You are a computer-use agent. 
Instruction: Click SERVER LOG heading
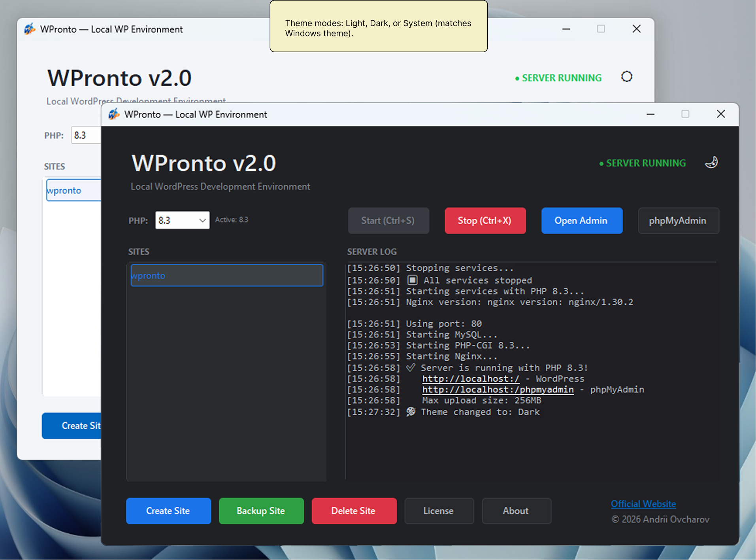coord(372,252)
